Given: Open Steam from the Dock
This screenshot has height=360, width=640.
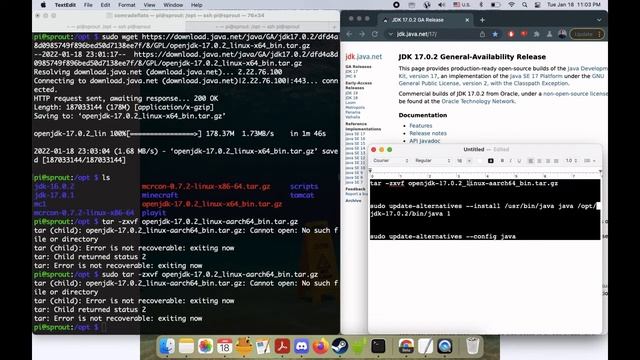Looking at the screenshot, I should point(340,346).
